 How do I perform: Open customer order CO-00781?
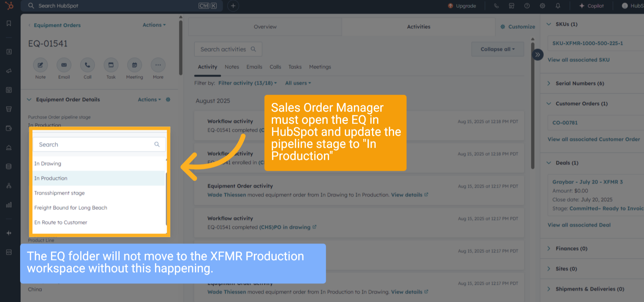(565, 123)
